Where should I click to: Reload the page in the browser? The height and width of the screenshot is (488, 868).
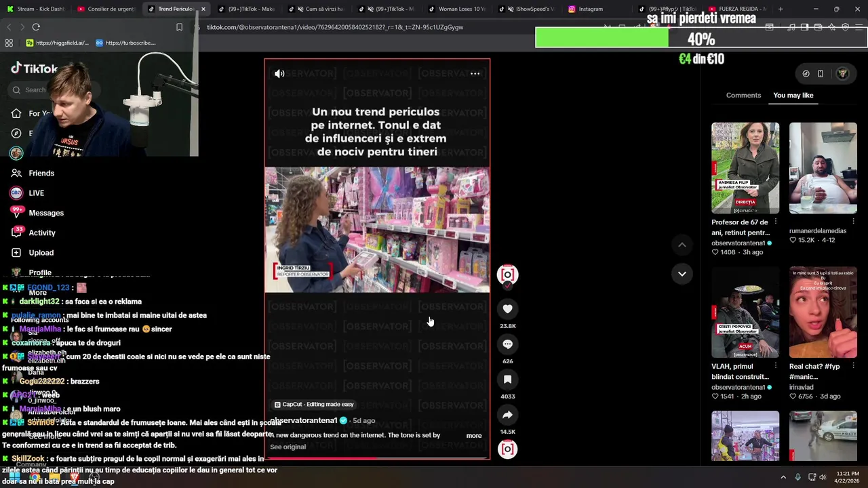(x=36, y=27)
